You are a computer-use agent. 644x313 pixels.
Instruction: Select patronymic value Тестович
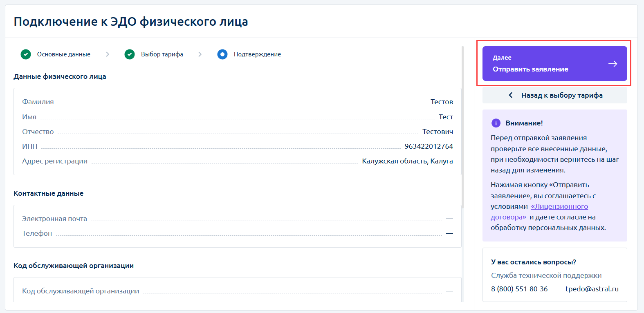[x=438, y=132]
